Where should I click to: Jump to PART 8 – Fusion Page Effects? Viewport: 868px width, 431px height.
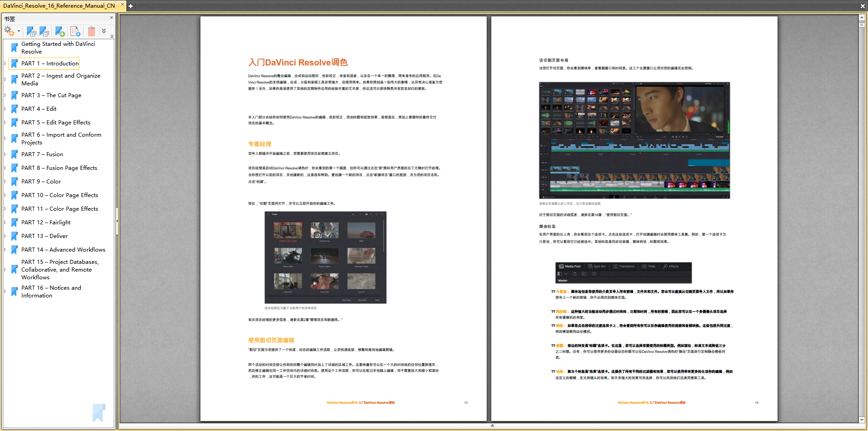(59, 168)
